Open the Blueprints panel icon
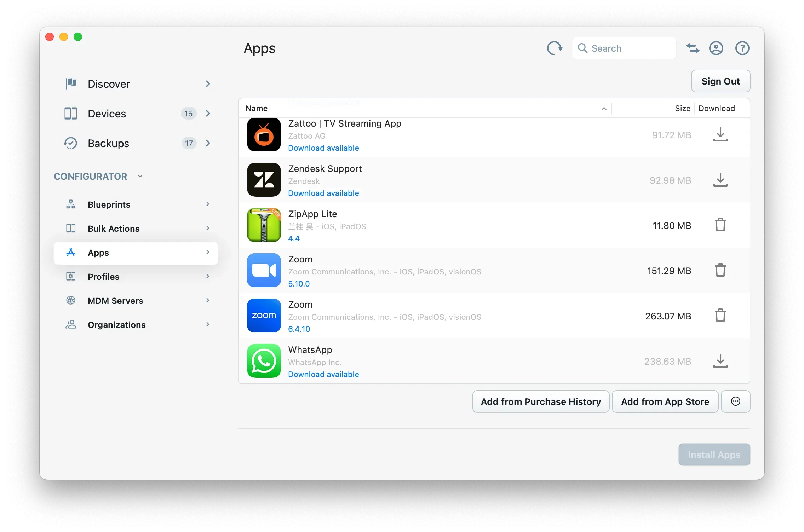The width and height of the screenshot is (804, 532). click(x=71, y=204)
